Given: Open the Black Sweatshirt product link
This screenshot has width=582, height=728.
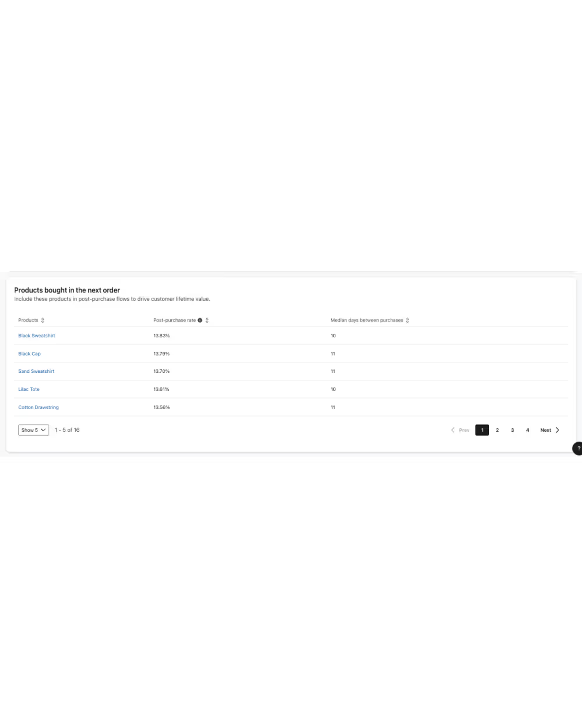Looking at the screenshot, I should pos(37,336).
